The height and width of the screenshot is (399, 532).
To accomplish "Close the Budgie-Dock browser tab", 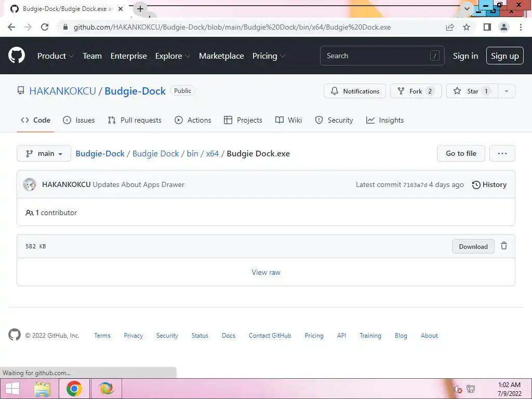I will 121,9.
